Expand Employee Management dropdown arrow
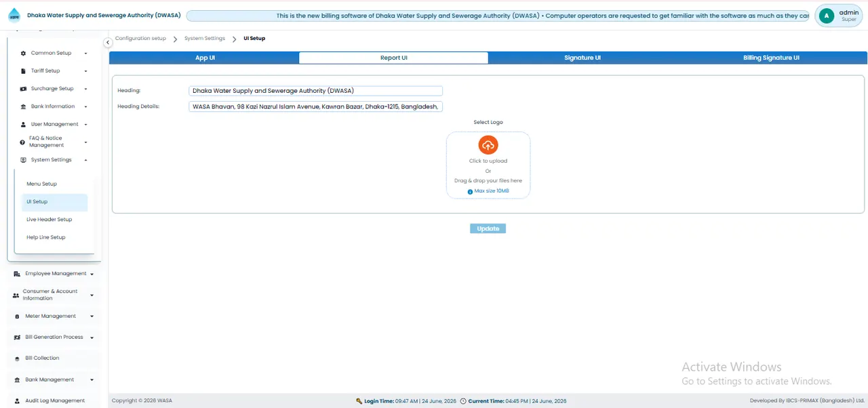Screen dimensions: 868x408 pos(92,274)
